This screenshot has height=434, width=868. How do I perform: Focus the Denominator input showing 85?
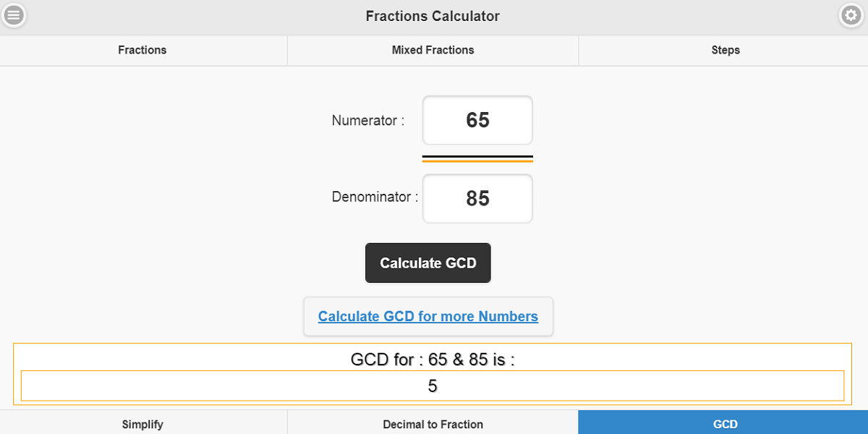coord(477,198)
